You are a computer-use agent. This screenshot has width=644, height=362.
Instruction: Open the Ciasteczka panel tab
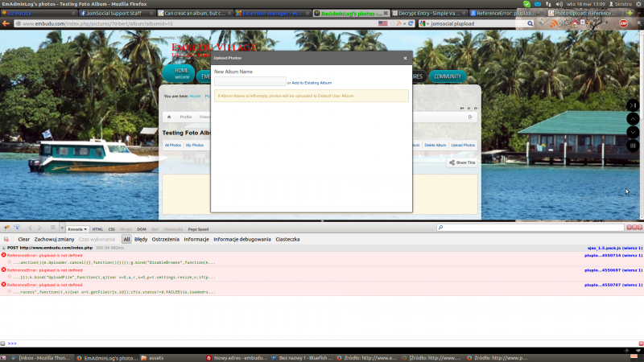coord(173,229)
